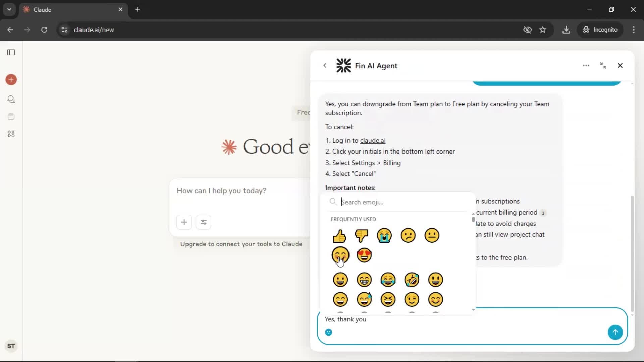Open the Artifacts icon in sidebar
The width and height of the screenshot is (644, 362).
pyautogui.click(x=11, y=134)
